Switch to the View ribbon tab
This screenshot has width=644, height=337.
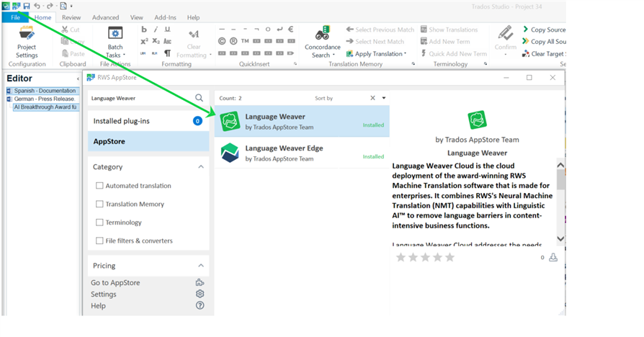136,17
